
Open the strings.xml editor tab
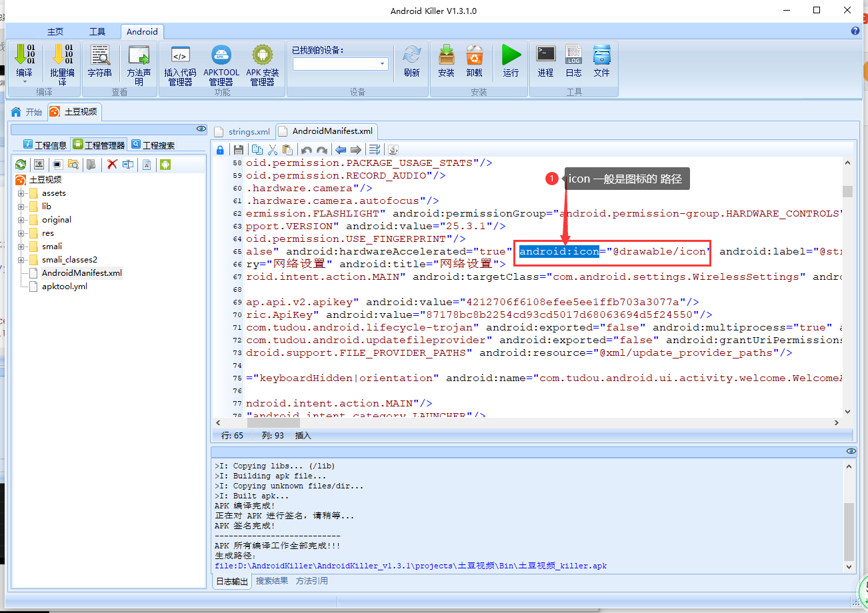pos(243,131)
